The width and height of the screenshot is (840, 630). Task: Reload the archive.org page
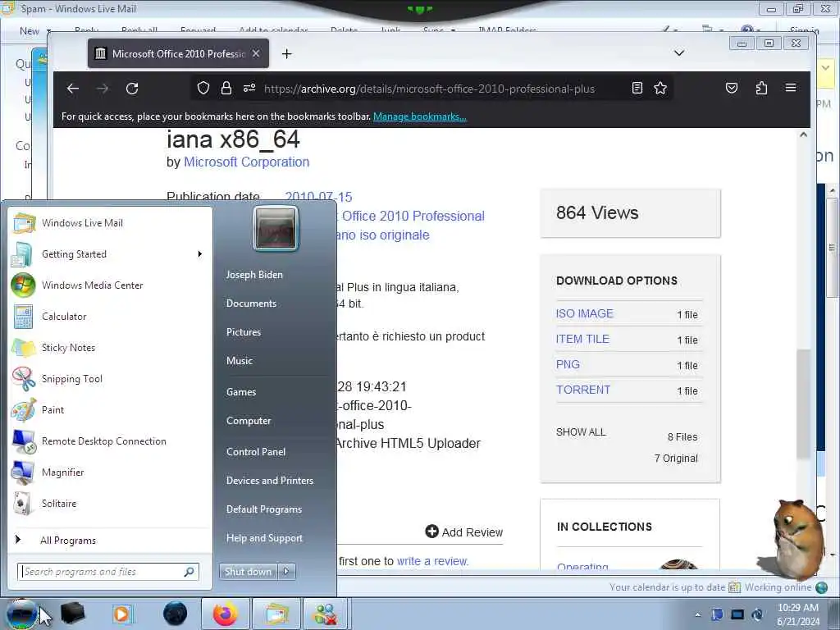click(132, 89)
